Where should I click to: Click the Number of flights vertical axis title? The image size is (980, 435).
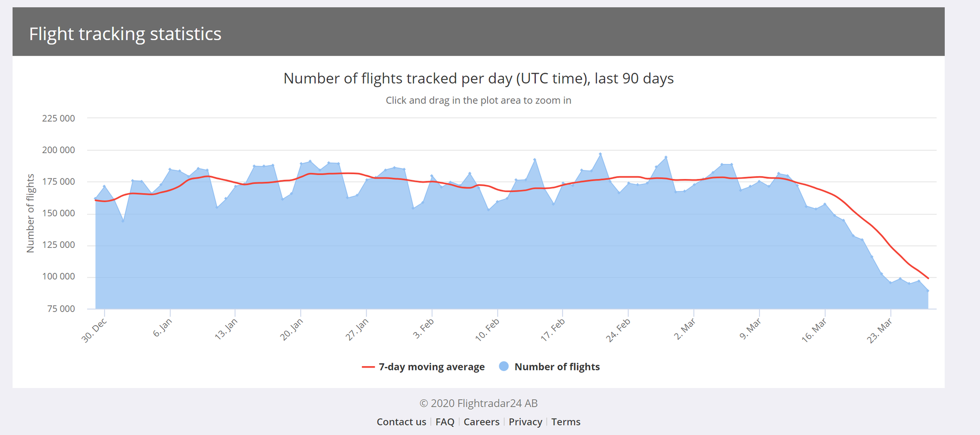[31, 213]
